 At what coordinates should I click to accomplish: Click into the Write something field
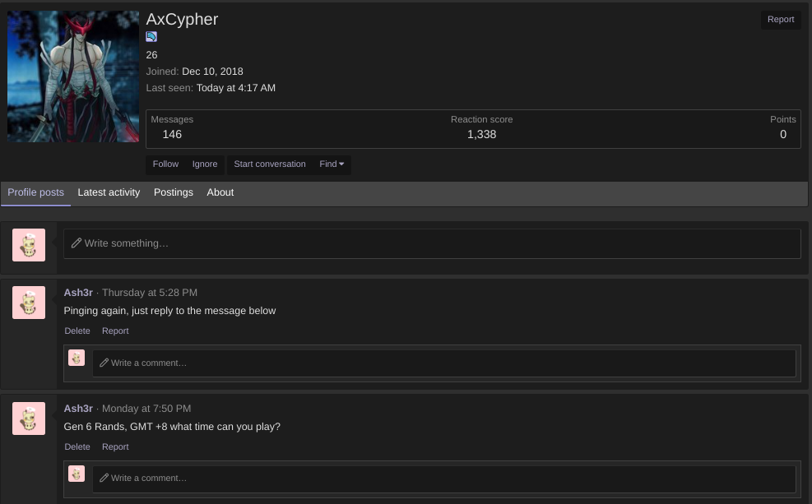point(432,243)
